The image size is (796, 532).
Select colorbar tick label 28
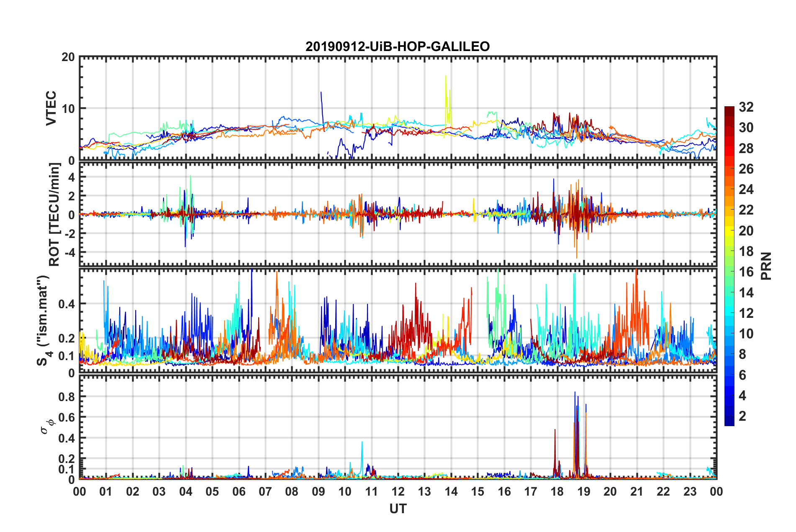click(x=746, y=148)
